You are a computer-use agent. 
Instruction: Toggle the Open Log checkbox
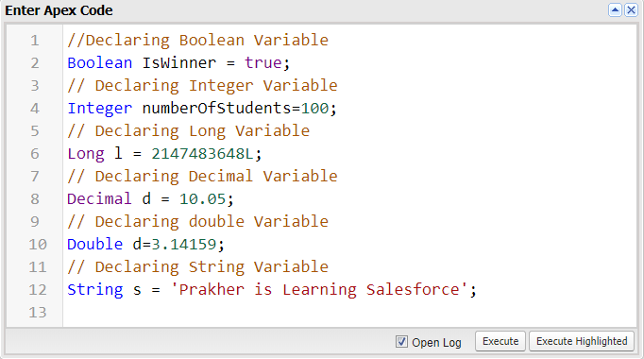tap(401, 342)
